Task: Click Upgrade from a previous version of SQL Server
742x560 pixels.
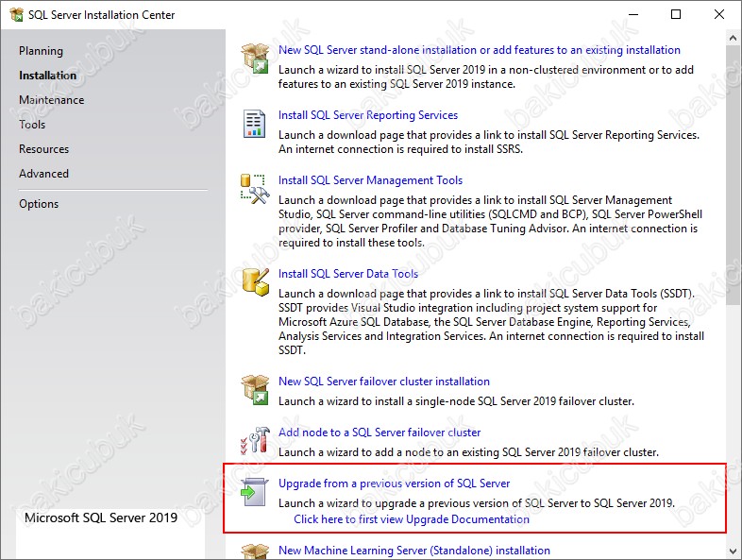Action: [x=394, y=484]
